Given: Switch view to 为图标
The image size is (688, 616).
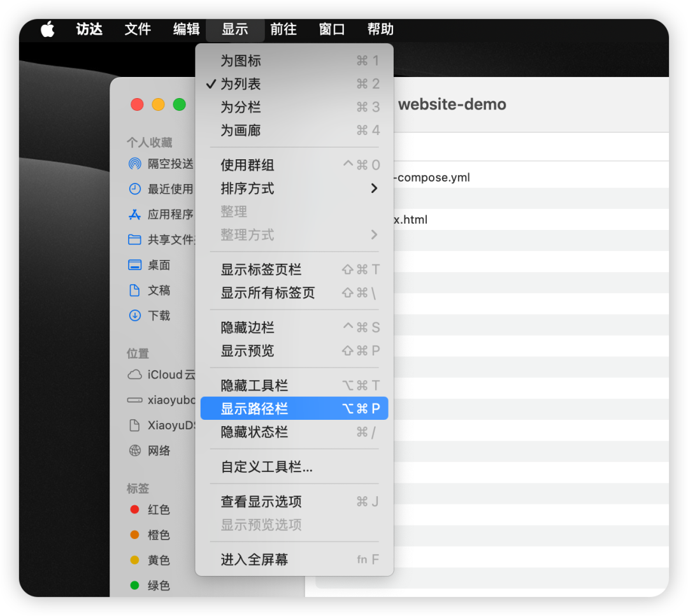Looking at the screenshot, I should point(294,61).
